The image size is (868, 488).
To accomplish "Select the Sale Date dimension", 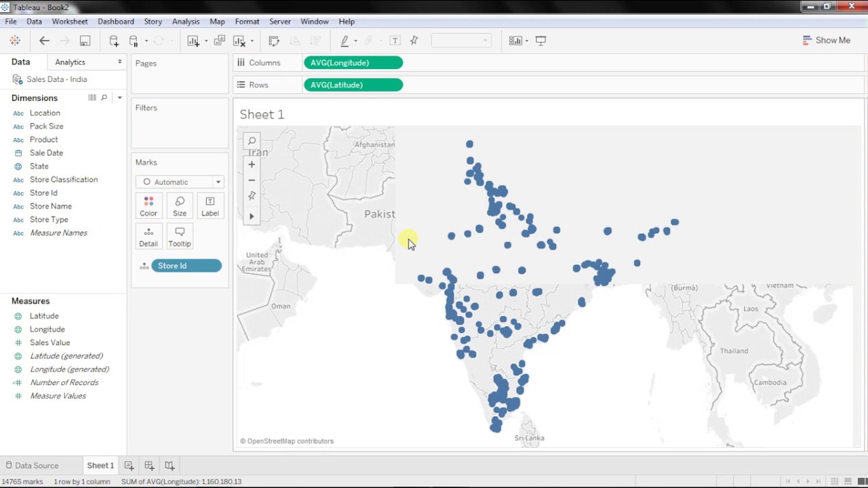I will [46, 153].
